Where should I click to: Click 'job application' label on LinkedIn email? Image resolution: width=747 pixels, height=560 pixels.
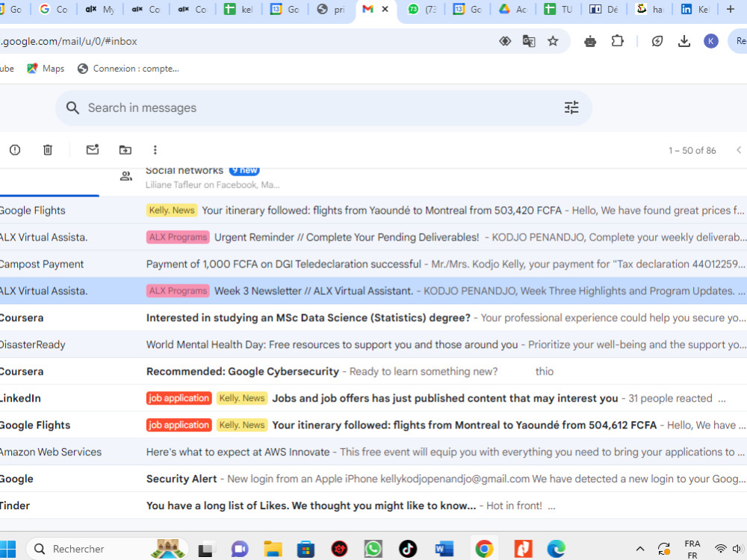179,398
